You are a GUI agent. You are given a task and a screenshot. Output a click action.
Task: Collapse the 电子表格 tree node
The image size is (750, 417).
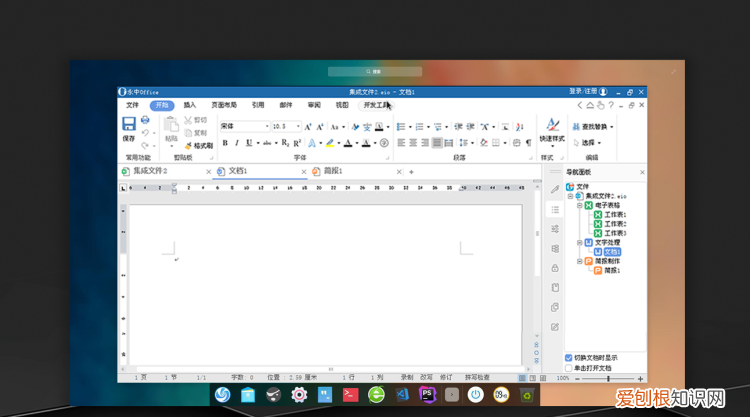coord(579,205)
